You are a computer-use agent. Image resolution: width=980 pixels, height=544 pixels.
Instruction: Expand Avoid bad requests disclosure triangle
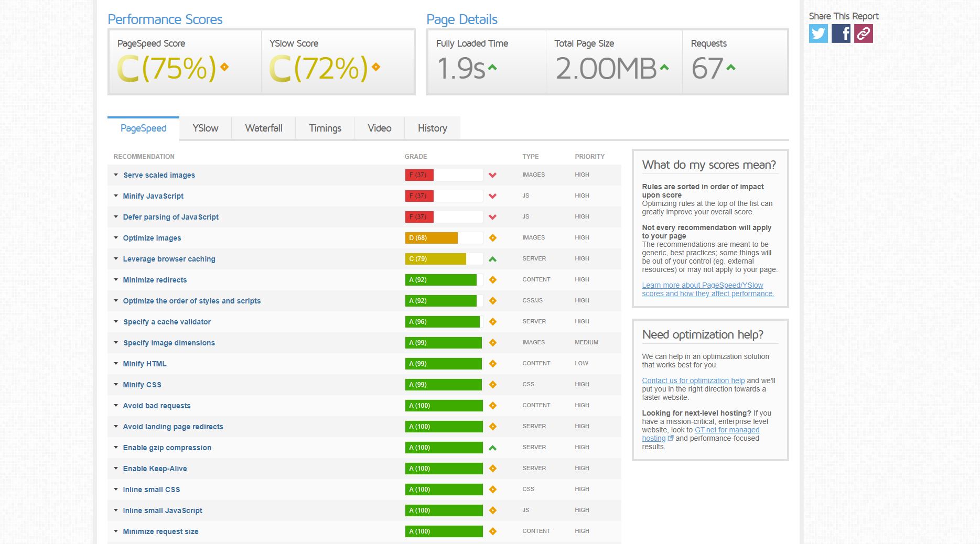pos(116,406)
